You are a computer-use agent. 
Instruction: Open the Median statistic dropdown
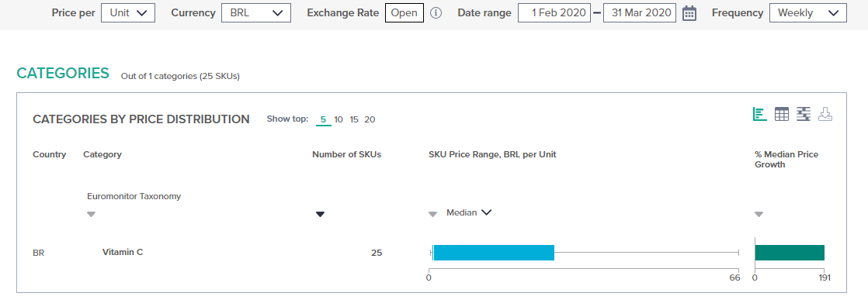pos(469,212)
